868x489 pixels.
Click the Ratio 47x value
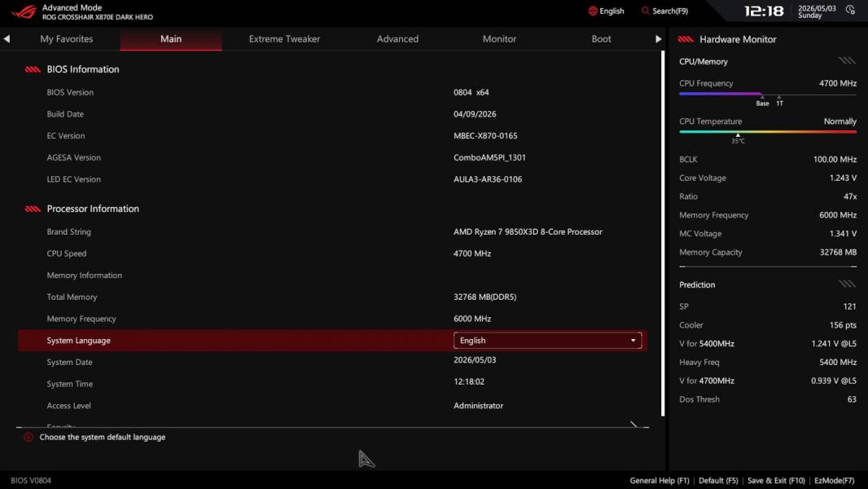point(850,196)
